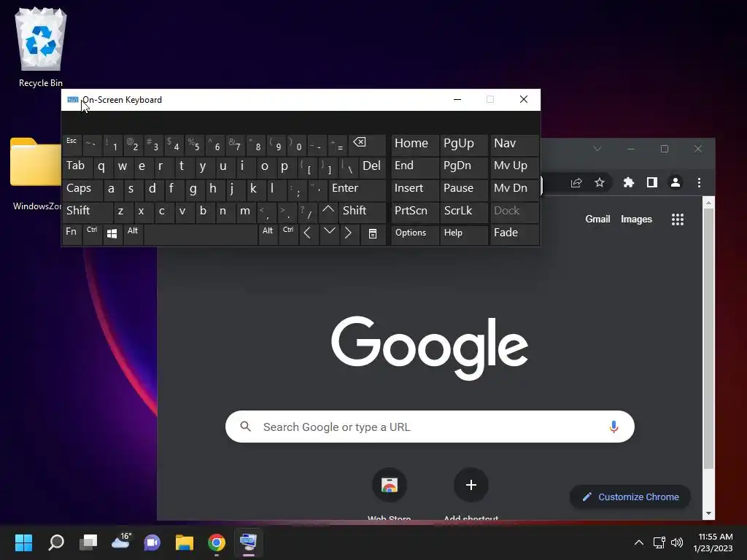Open Chrome side panel icon
The width and height of the screenshot is (747, 560).
(x=652, y=183)
